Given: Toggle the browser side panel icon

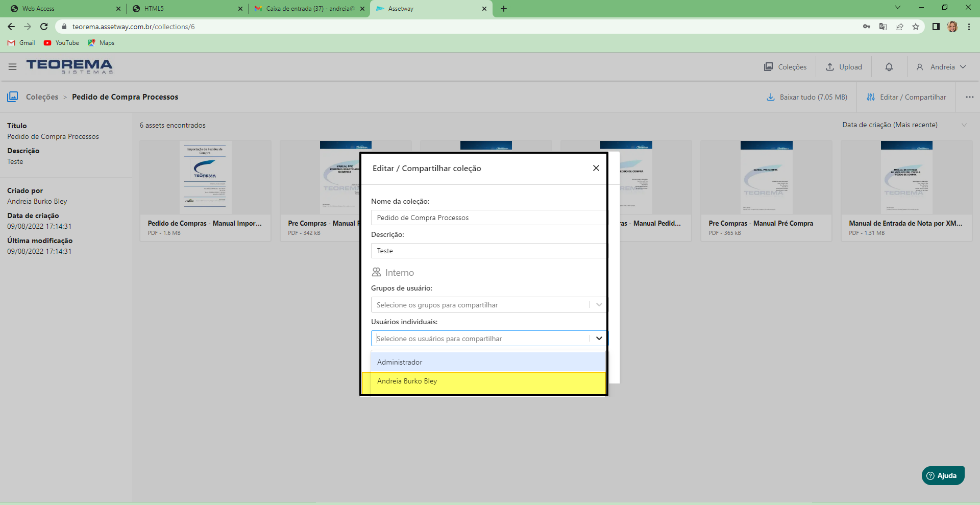Looking at the screenshot, I should click(x=936, y=27).
